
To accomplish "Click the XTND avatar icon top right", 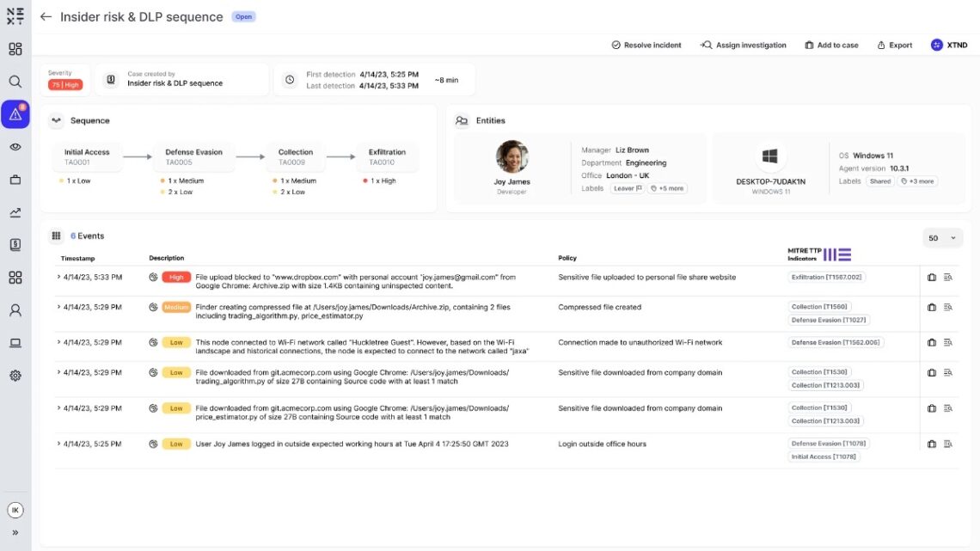I will [936, 44].
